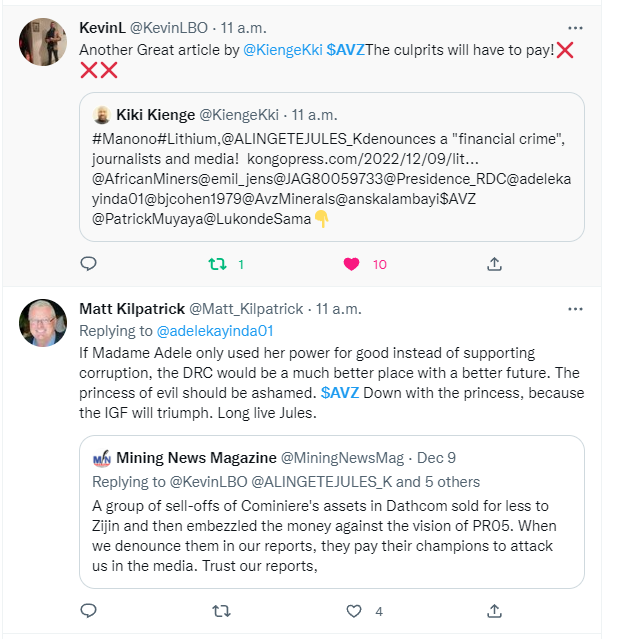The width and height of the screenshot is (628, 639).
Task: Unlike KevinL's tweet with 10 likes
Action: point(351,264)
